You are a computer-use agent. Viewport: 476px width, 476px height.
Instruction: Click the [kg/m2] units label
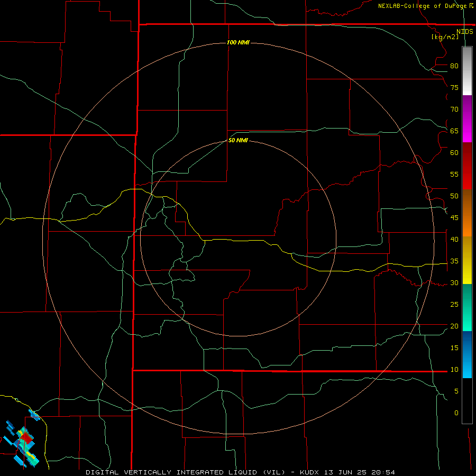445,37
